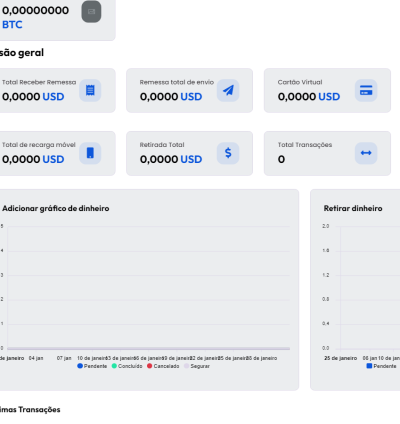Click the 04 jan axis label
Image resolution: width=400 pixels, height=424 pixels.
pos(36,358)
